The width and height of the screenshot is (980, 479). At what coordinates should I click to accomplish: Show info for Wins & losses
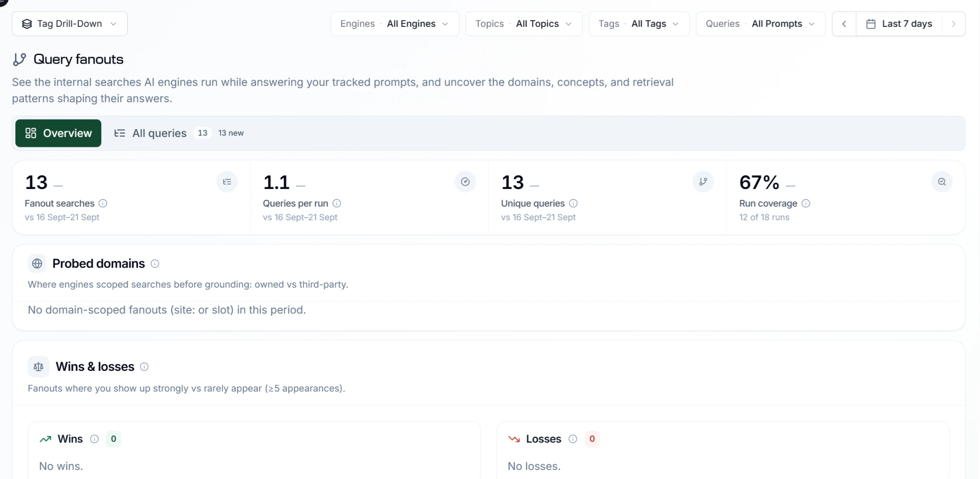pyautogui.click(x=144, y=367)
